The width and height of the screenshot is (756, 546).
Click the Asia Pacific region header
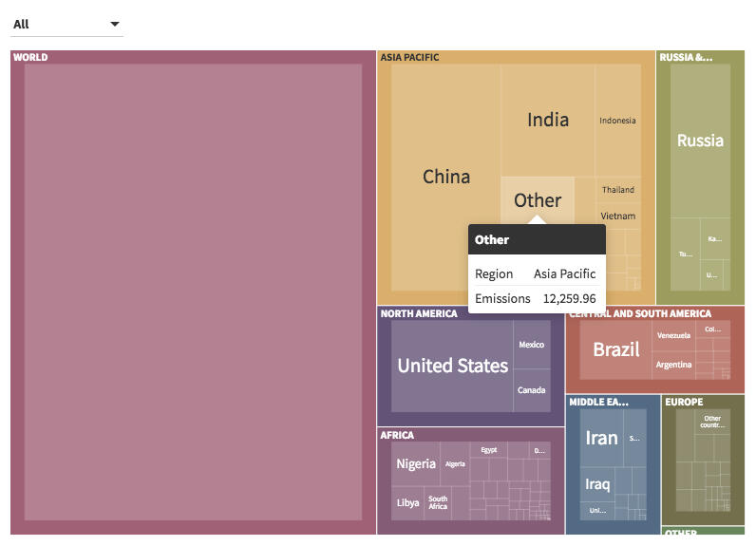click(410, 57)
